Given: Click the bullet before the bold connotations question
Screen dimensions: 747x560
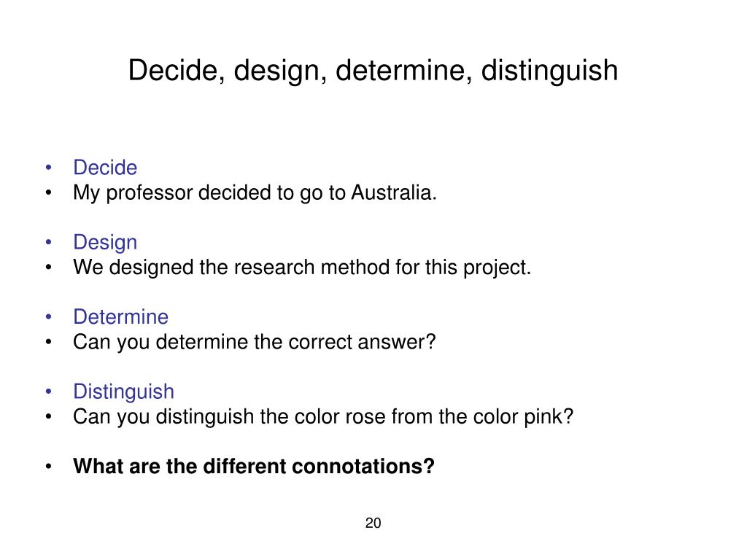Looking at the screenshot, I should click(x=48, y=466).
